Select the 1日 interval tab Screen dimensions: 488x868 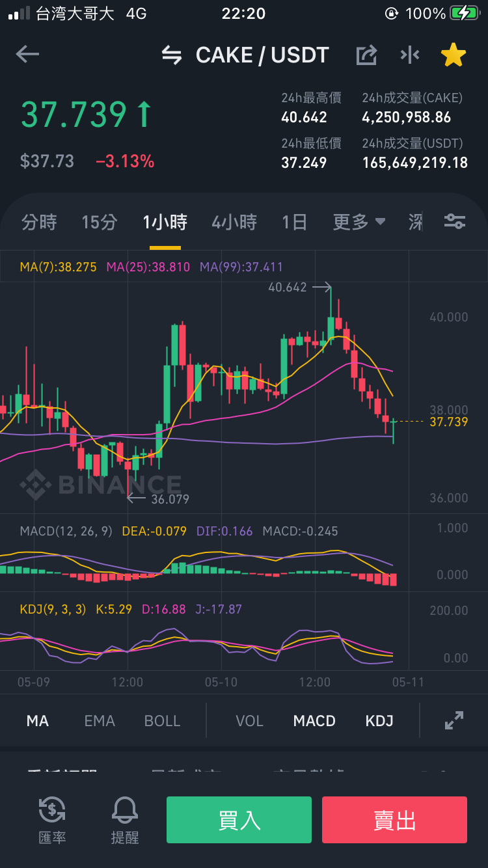click(x=294, y=223)
